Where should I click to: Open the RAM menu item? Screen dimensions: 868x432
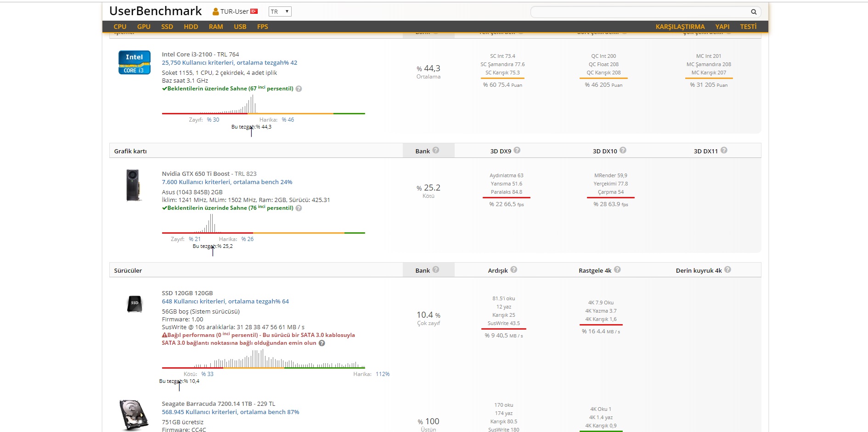click(216, 27)
